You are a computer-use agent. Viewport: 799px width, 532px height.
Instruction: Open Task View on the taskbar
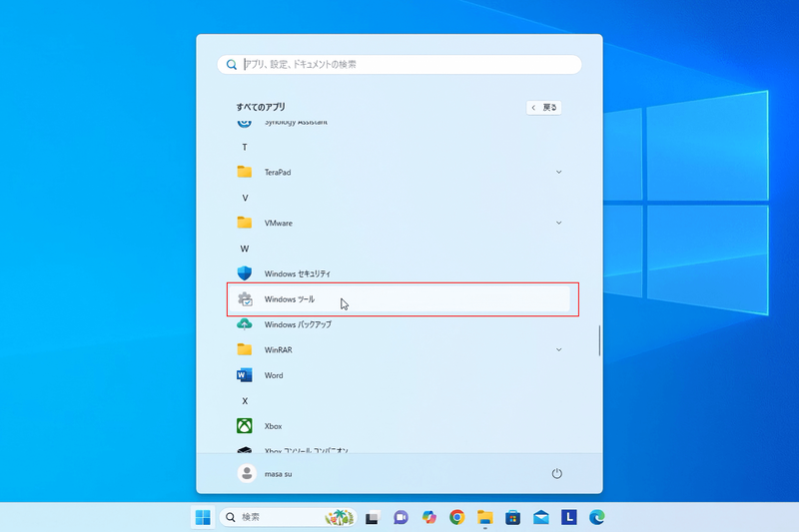coord(373,517)
